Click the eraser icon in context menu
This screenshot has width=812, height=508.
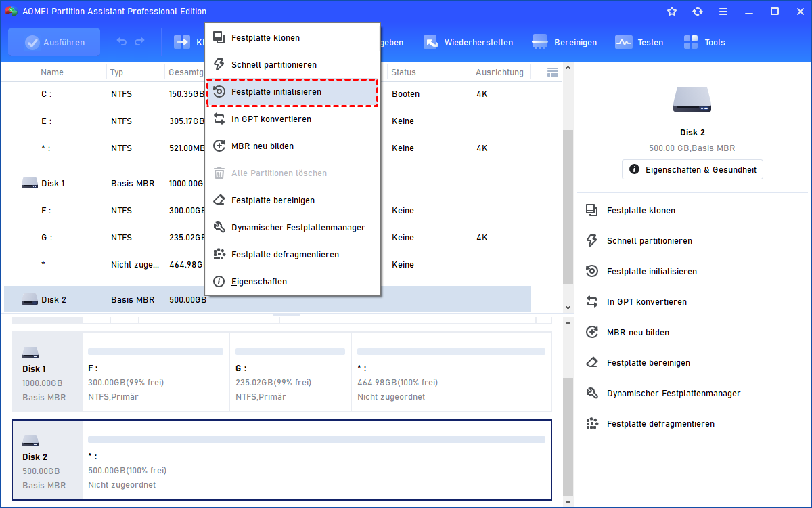click(219, 200)
